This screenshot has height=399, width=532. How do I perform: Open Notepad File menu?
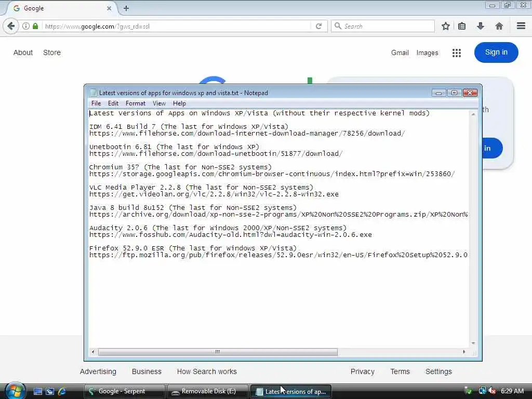(x=96, y=103)
